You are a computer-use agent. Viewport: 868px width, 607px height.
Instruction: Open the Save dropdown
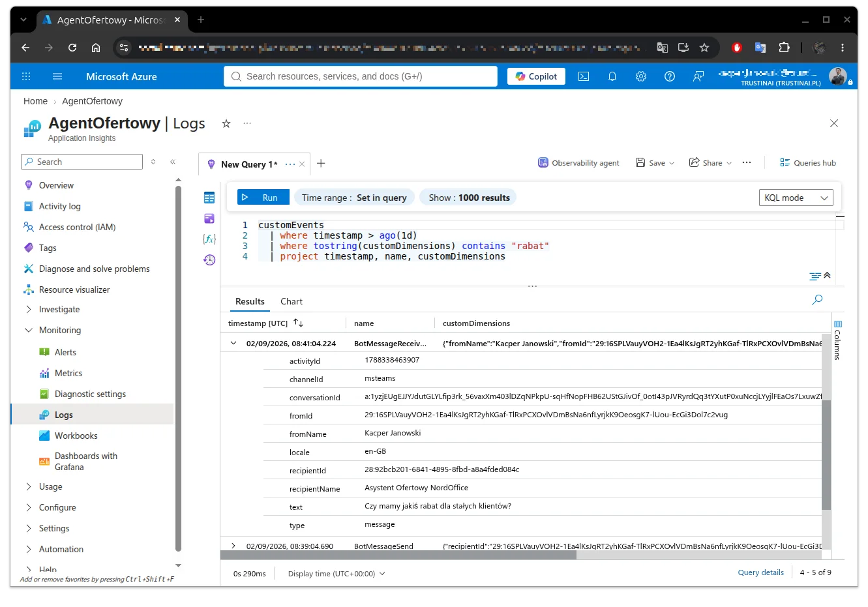[655, 163]
